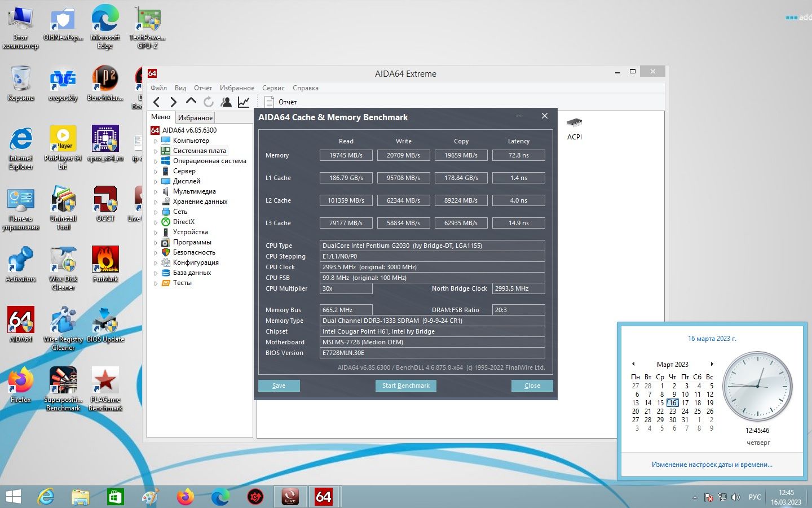Open Firefox from the taskbar
The height and width of the screenshot is (508, 812).
tap(185, 497)
